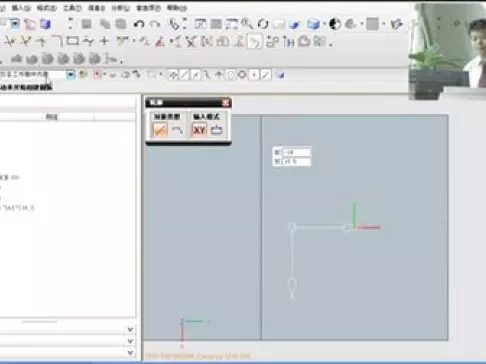Click the highlighted Profile curve tool icon

click(255, 42)
